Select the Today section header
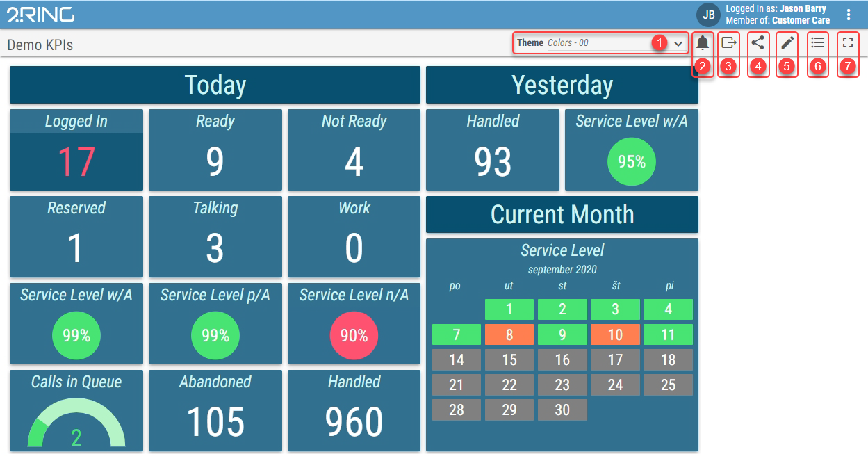This screenshot has height=461, width=868. tap(215, 85)
